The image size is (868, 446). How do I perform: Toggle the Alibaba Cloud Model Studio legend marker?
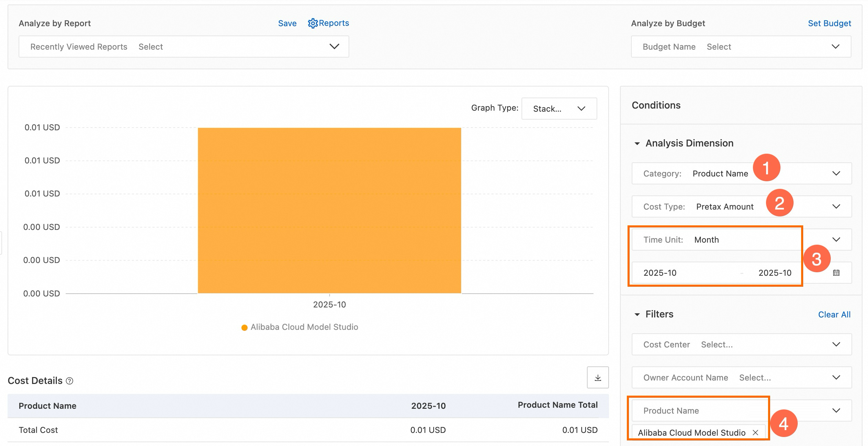click(245, 327)
